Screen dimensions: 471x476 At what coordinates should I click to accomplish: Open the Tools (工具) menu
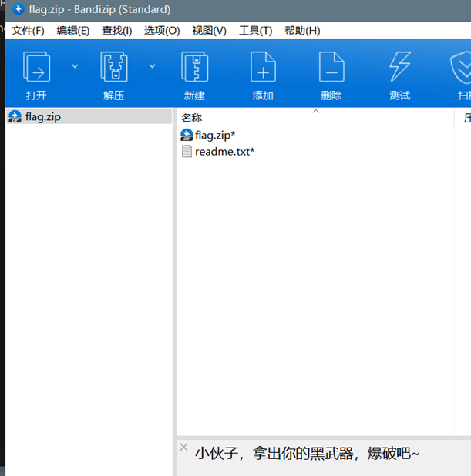(255, 31)
